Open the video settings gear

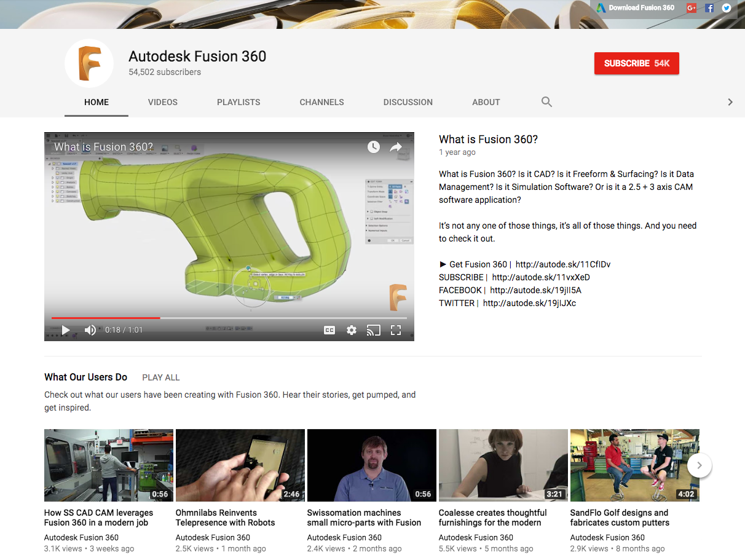[352, 330]
